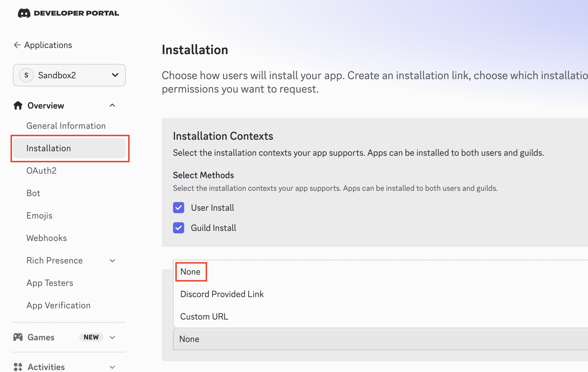Expand the Rich Presence submenu
Viewport: 588px width, 372px height.
click(x=112, y=261)
